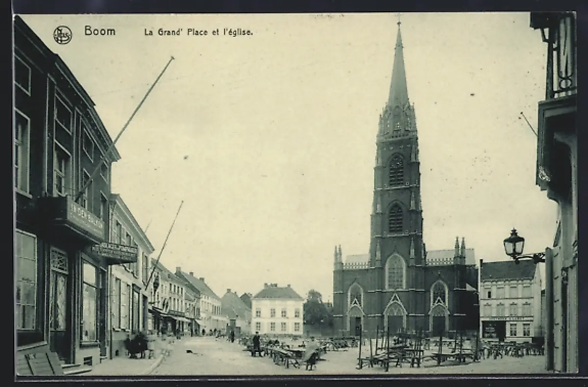Viewport: 588px width, 387px height.
Task: Select the "Boom" title text
Action: (x=100, y=31)
